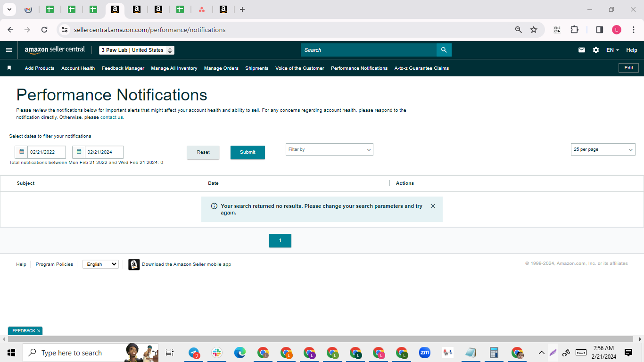Click page 1 pagination button
The width and height of the screenshot is (644, 362).
280,240
